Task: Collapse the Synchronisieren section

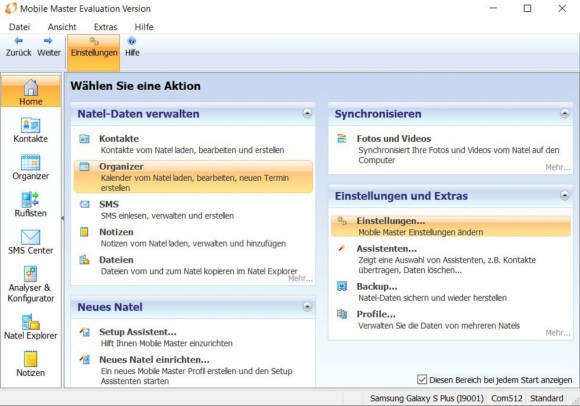Action: [564, 113]
